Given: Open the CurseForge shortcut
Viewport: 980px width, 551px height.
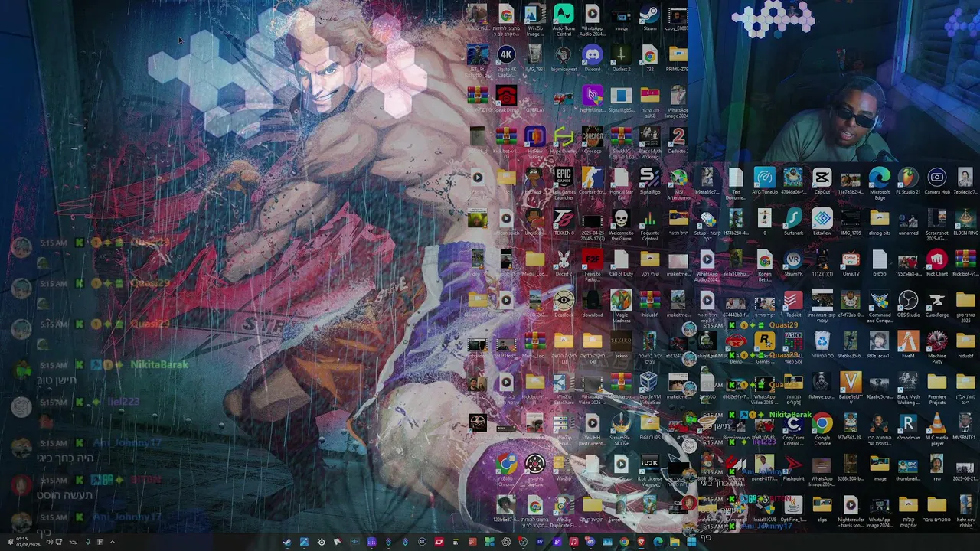Looking at the screenshot, I should 936,305.
